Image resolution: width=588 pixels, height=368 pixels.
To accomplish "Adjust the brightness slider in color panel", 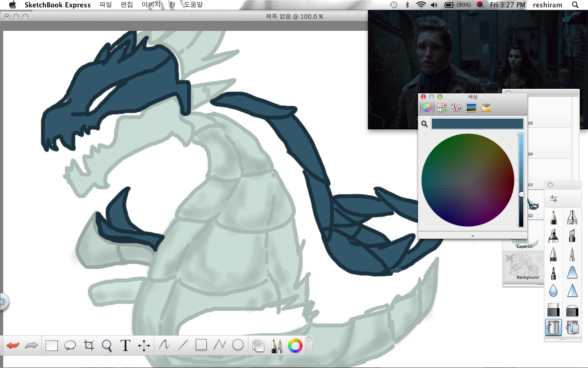I will click(x=521, y=195).
